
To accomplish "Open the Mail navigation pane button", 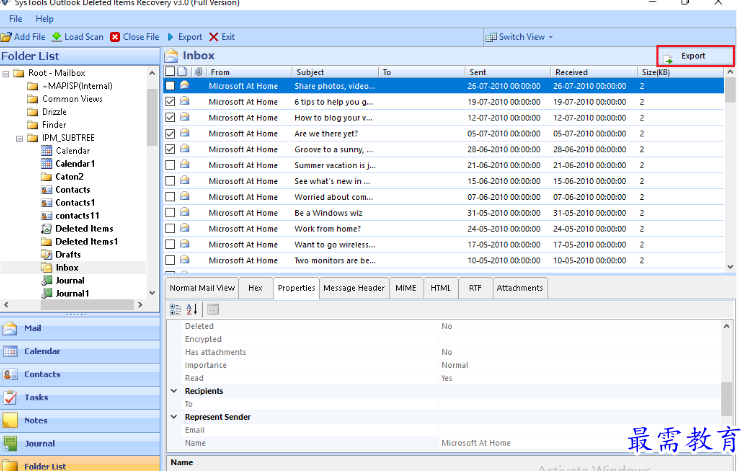I will 80,328.
